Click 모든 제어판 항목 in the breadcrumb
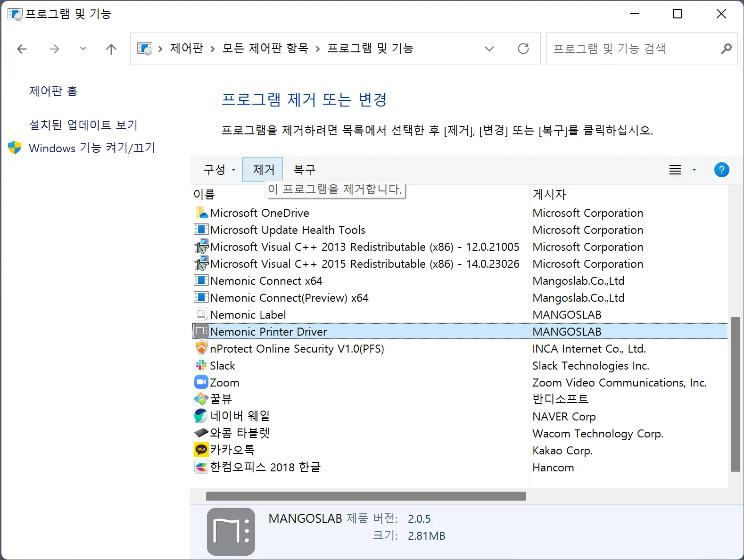Screen dimensions: 744x560 pos(265,48)
